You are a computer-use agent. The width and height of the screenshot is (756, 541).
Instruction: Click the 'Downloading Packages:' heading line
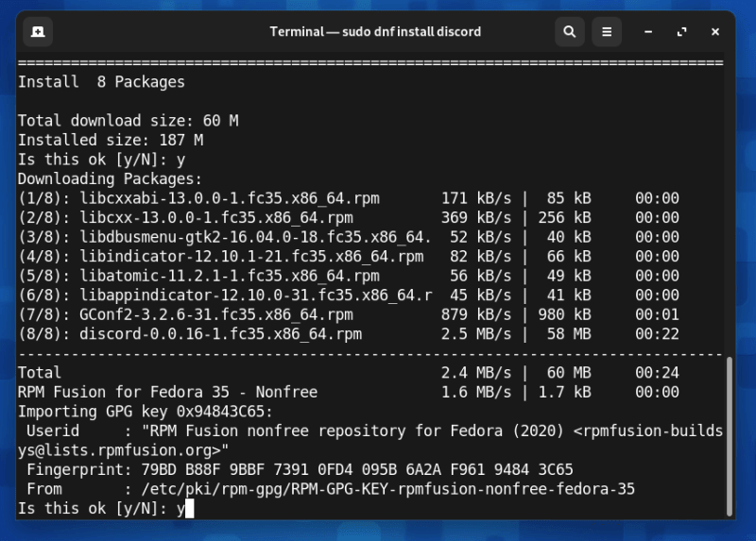pos(110,178)
